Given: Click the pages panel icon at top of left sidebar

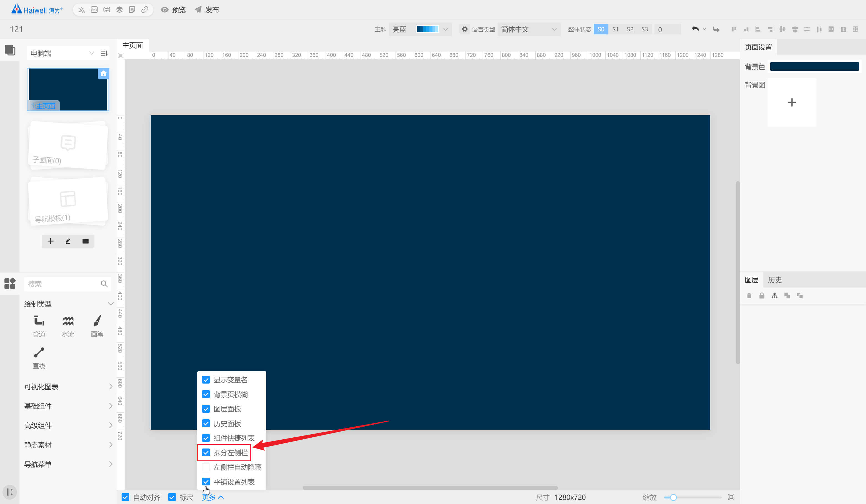Looking at the screenshot, I should (x=10, y=50).
